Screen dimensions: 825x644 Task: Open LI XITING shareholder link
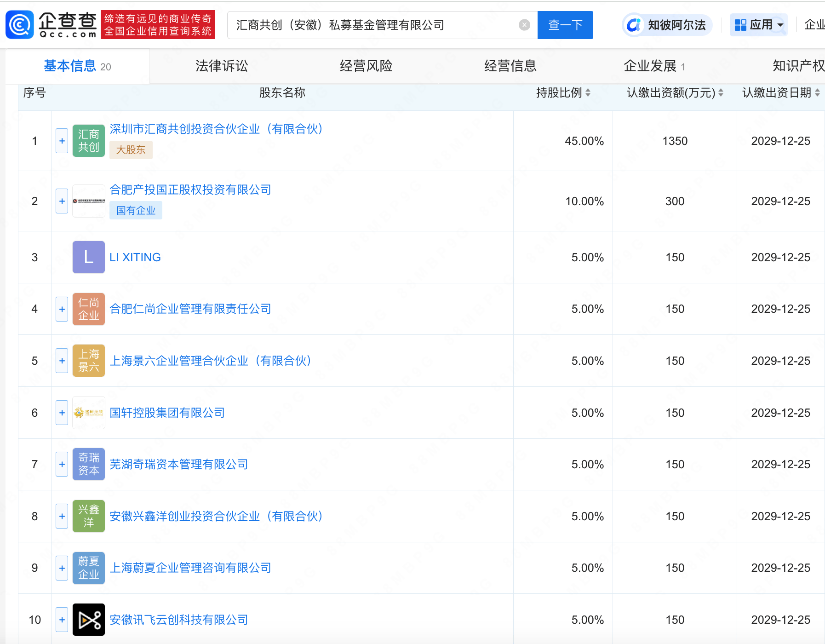pyautogui.click(x=135, y=257)
